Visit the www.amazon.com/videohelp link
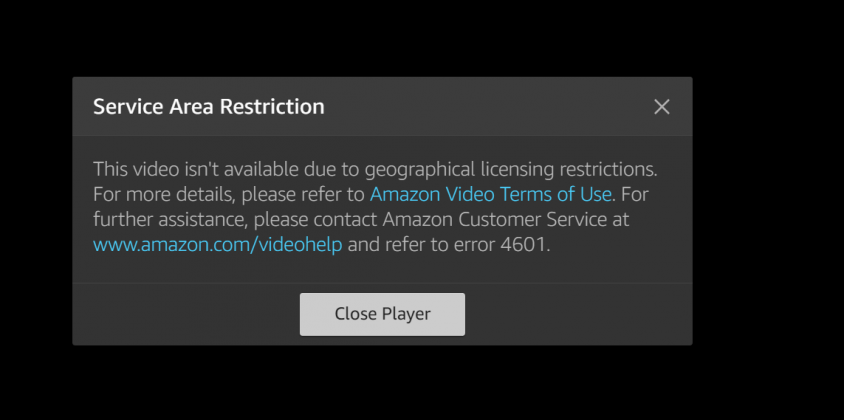 (217, 245)
